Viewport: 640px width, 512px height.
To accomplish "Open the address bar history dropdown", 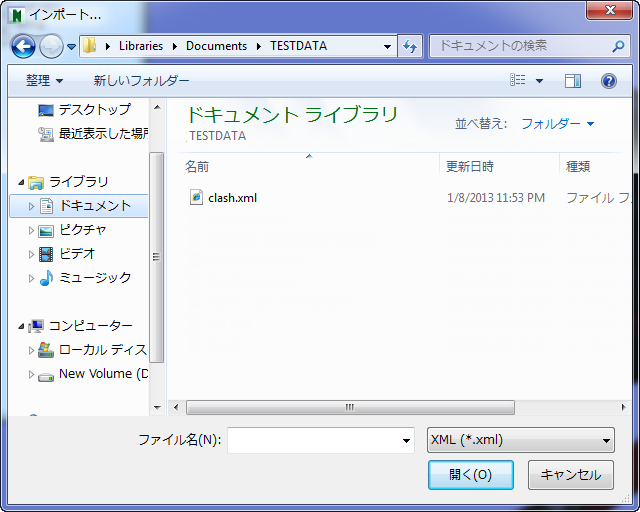I will click(387, 47).
